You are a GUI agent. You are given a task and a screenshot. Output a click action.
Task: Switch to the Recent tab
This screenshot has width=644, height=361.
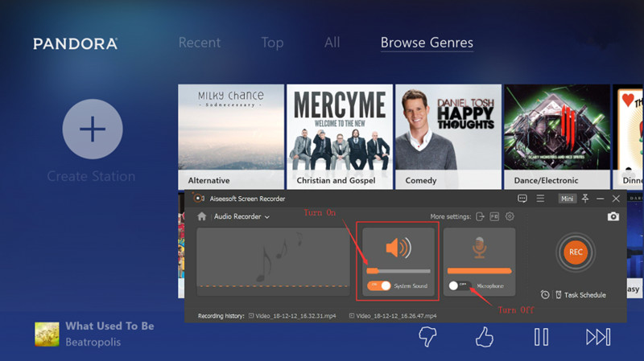(200, 43)
